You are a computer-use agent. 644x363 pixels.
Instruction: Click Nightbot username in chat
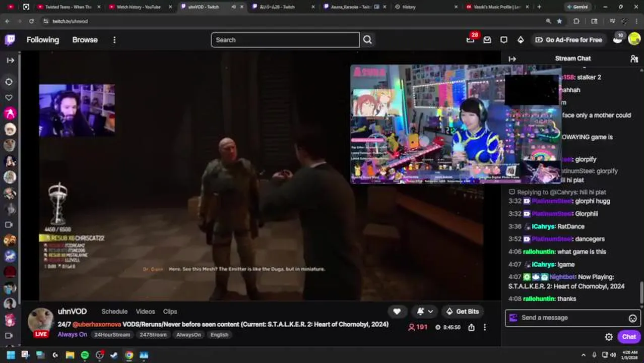[x=562, y=277]
